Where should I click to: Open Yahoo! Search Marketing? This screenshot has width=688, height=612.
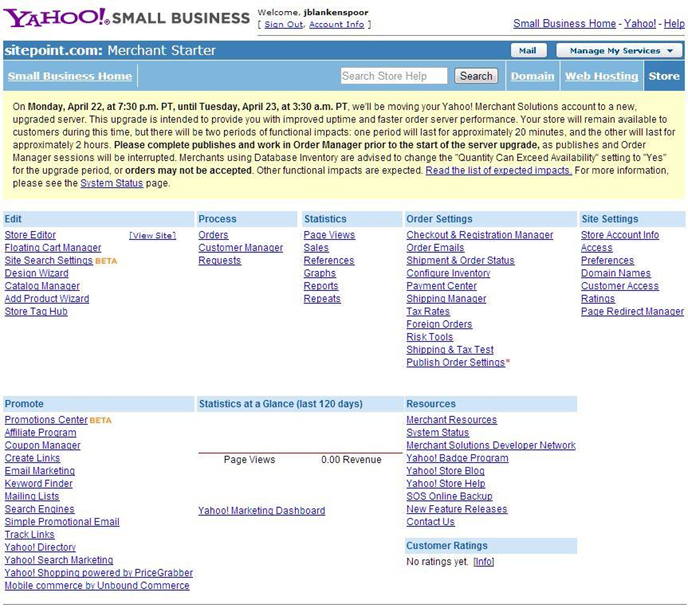[x=59, y=559]
